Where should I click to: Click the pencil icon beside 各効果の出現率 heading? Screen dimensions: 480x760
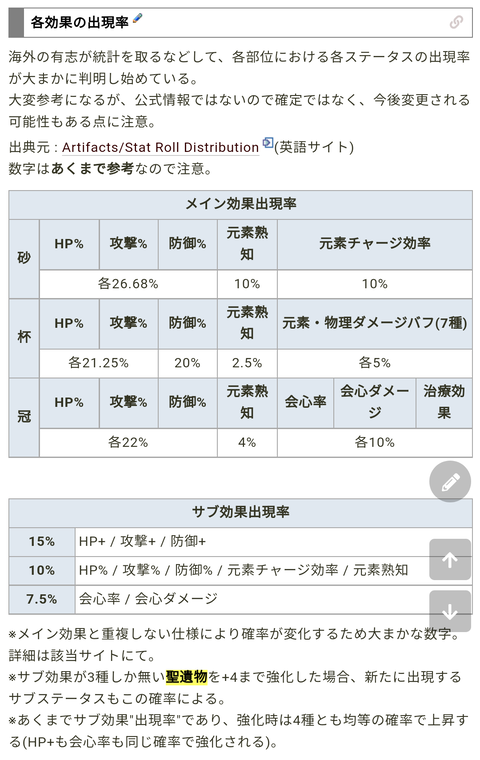[x=137, y=18]
